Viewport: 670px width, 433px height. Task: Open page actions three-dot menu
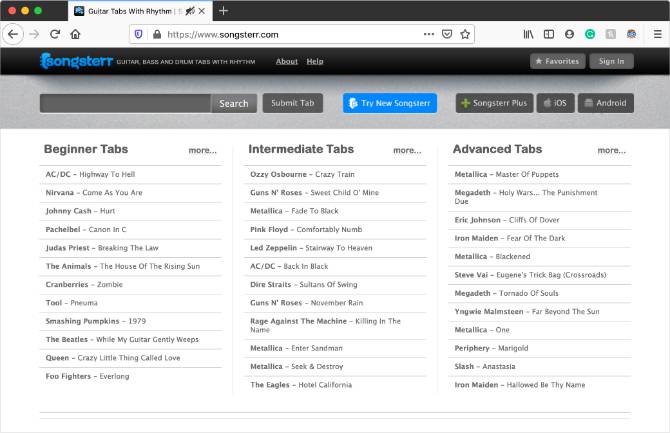click(x=427, y=34)
